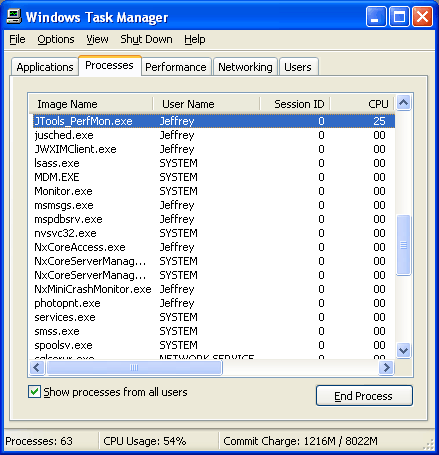Click Commit Charge value in status bar
Viewport: 439px width, 455px height.
click(x=300, y=441)
